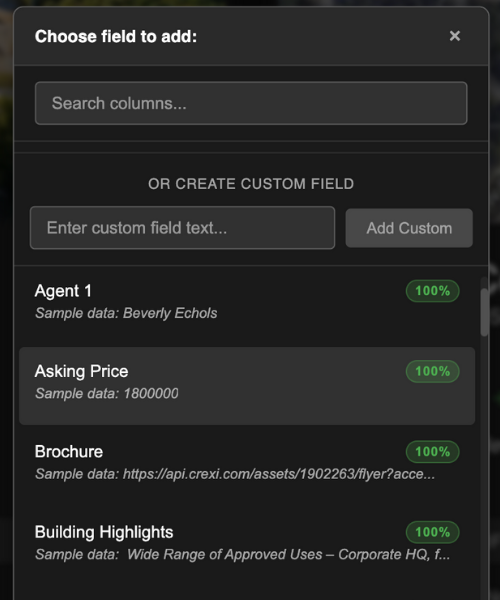500x600 pixels.
Task: Select the Building Highlights field
Action: (247, 546)
